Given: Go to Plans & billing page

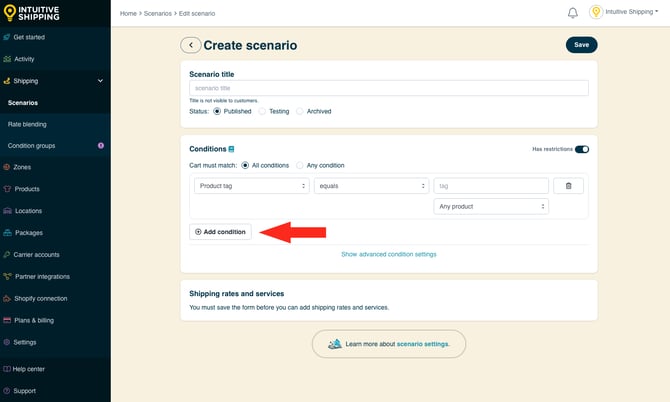Looking at the screenshot, I should coord(34,320).
